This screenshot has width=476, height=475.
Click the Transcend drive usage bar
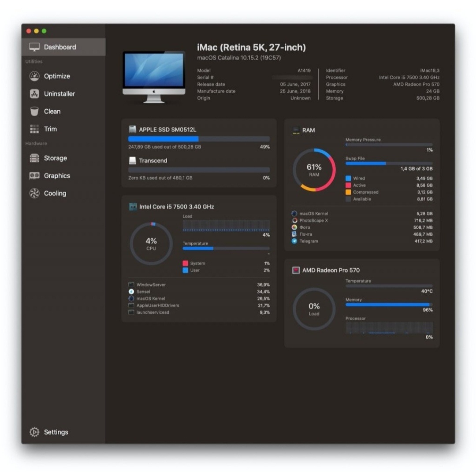pos(199,170)
